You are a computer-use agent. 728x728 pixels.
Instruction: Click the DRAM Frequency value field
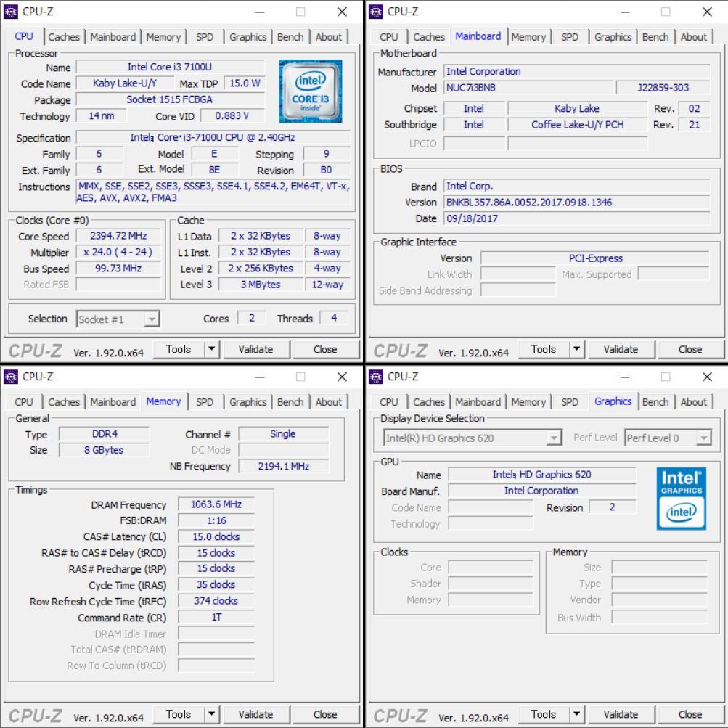[x=215, y=504]
